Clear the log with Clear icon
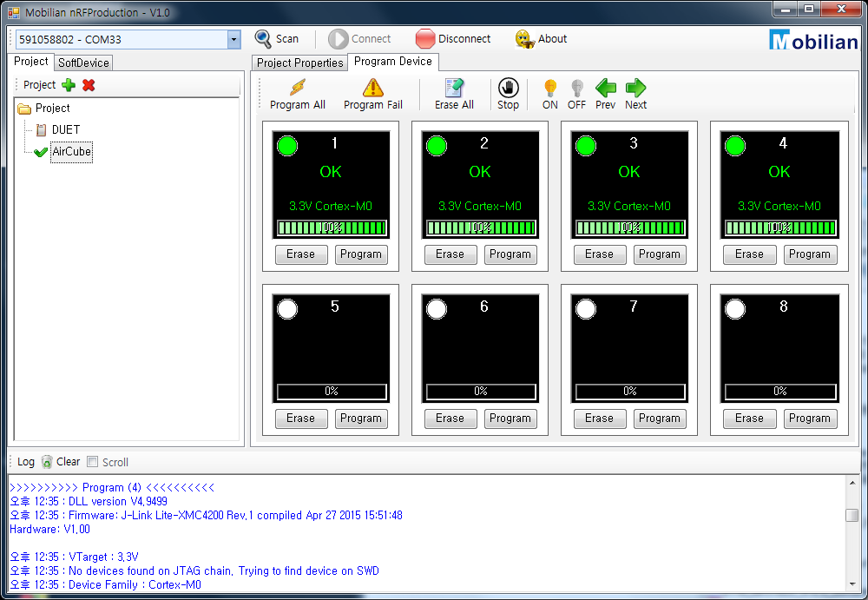The height and width of the screenshot is (600, 868). pyautogui.click(x=47, y=462)
